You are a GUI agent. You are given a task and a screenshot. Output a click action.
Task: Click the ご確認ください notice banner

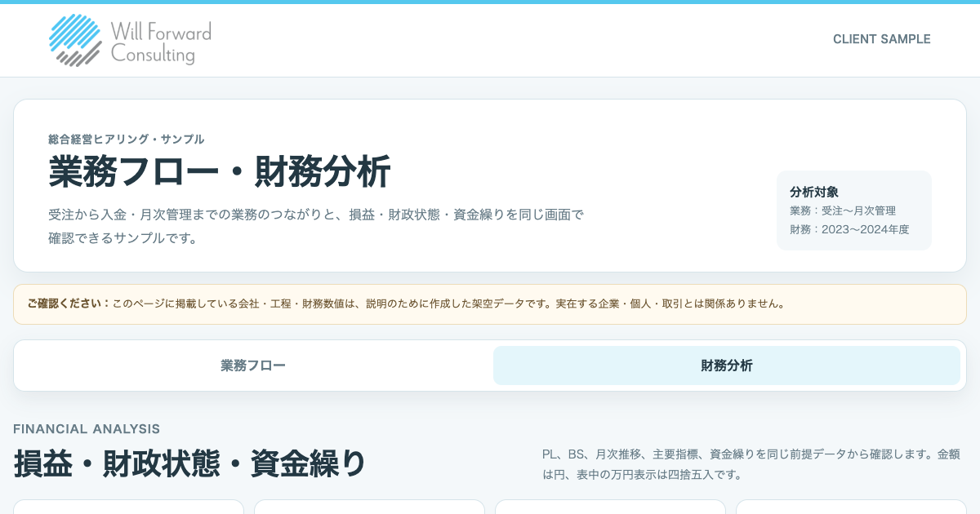(x=490, y=304)
